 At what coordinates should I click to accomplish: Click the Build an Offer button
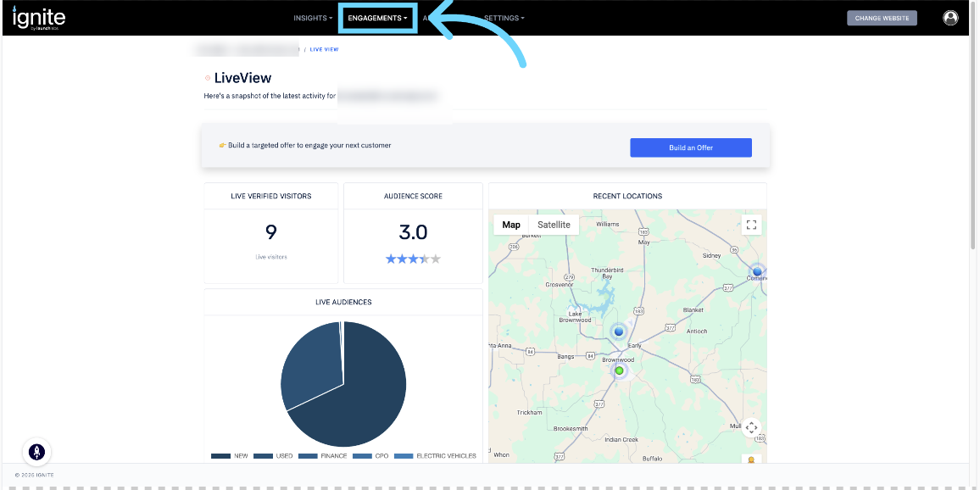690,148
